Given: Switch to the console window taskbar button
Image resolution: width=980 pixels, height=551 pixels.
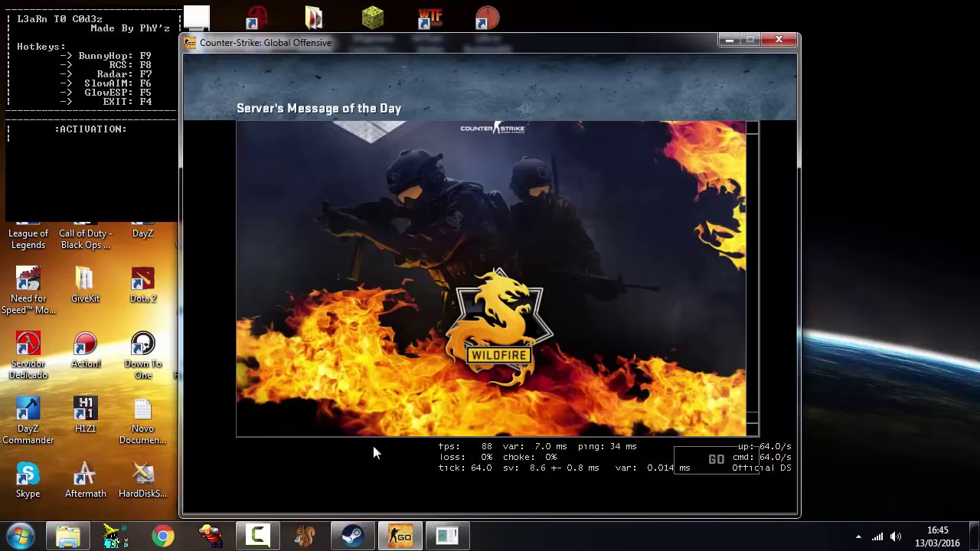Looking at the screenshot, I should [447, 536].
